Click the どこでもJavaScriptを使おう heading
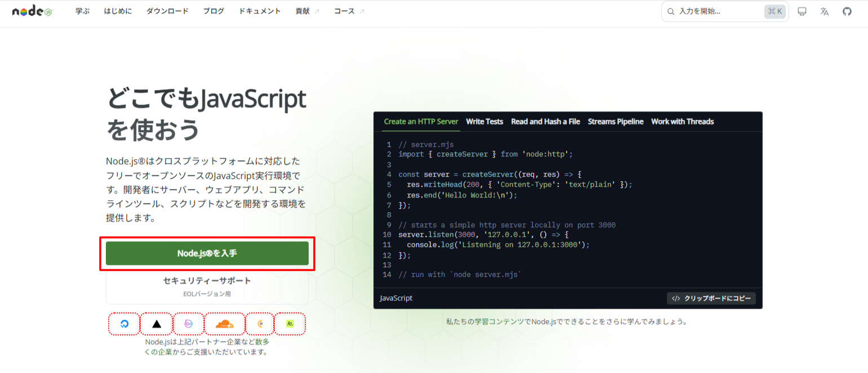The height and width of the screenshot is (373, 868). pos(206,115)
